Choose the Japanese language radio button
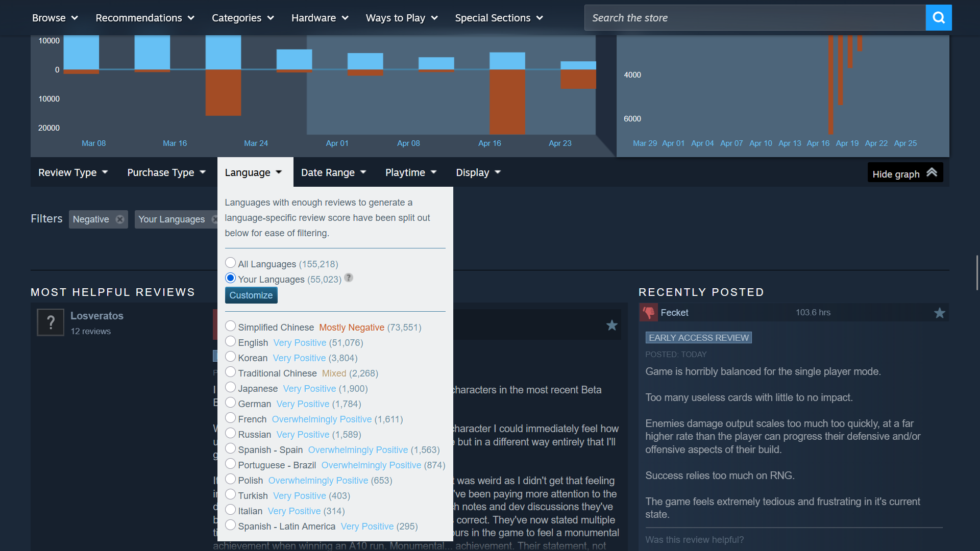 [x=230, y=387]
